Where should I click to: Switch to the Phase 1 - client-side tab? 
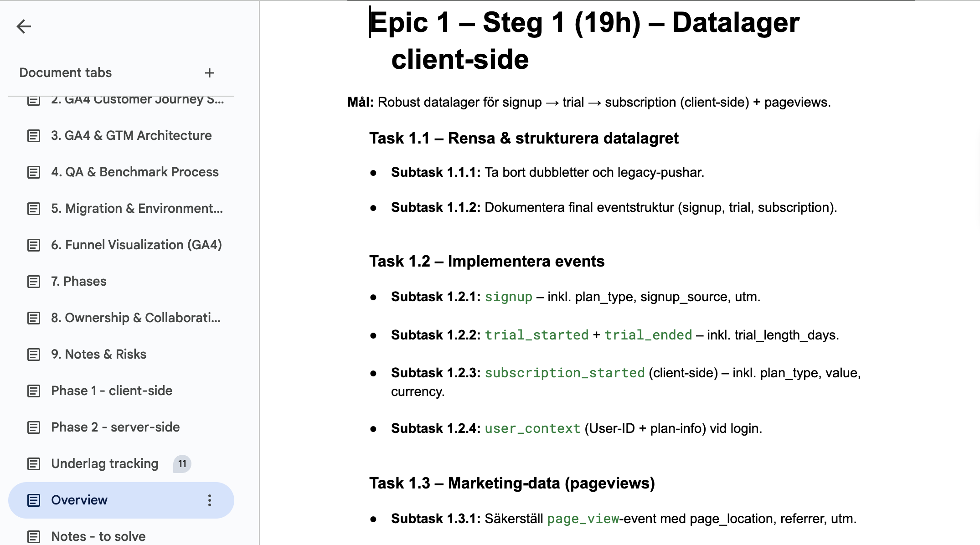coord(111,391)
